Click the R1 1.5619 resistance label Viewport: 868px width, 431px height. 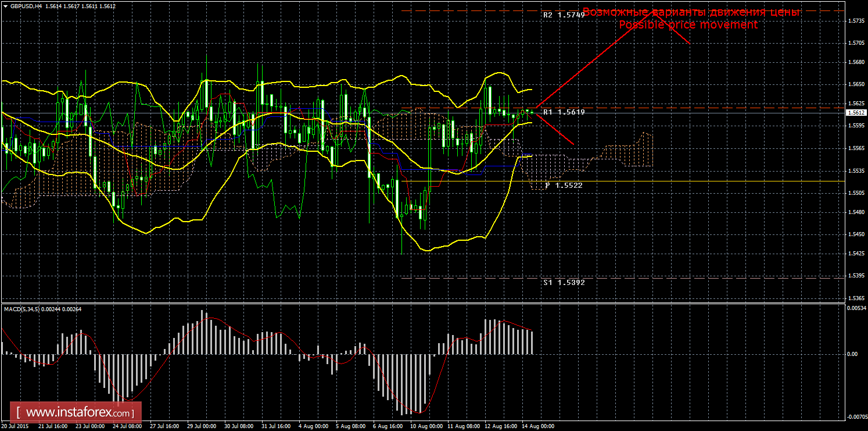(564, 112)
